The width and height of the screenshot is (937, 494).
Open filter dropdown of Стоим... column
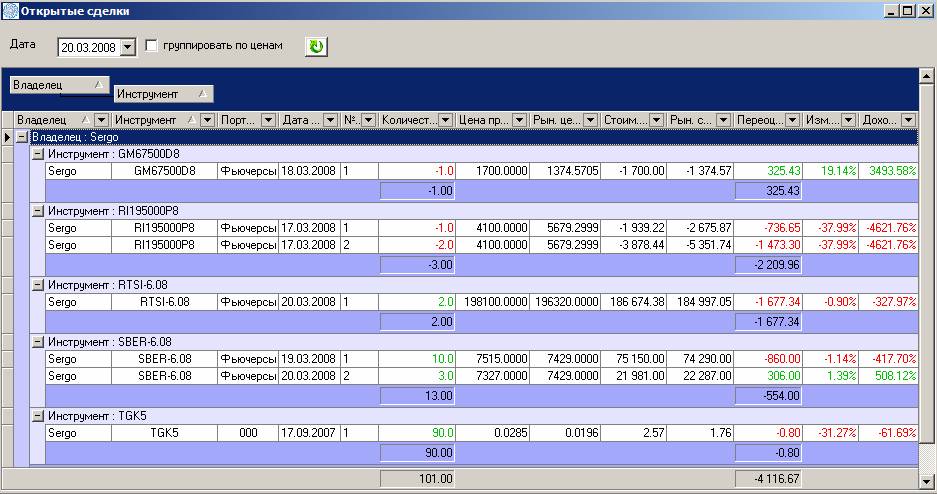[x=657, y=120]
